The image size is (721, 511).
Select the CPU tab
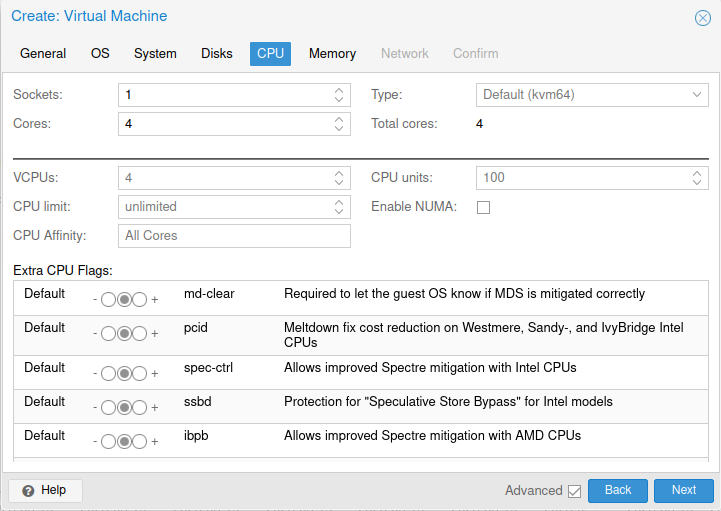click(270, 53)
